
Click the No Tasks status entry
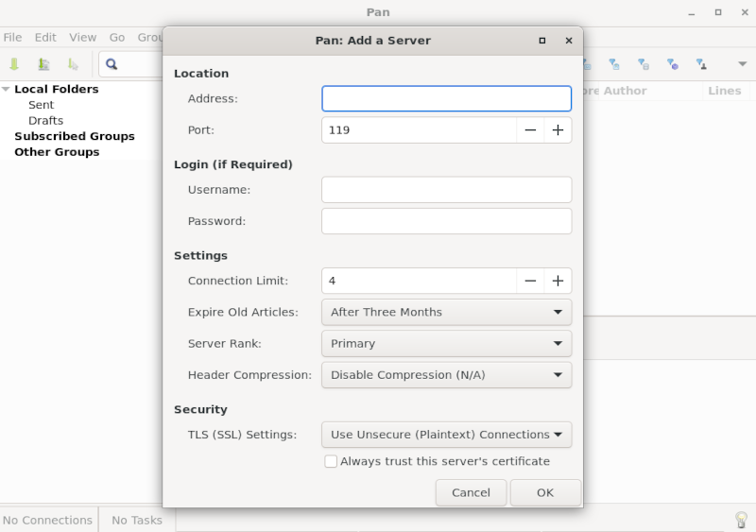137,520
